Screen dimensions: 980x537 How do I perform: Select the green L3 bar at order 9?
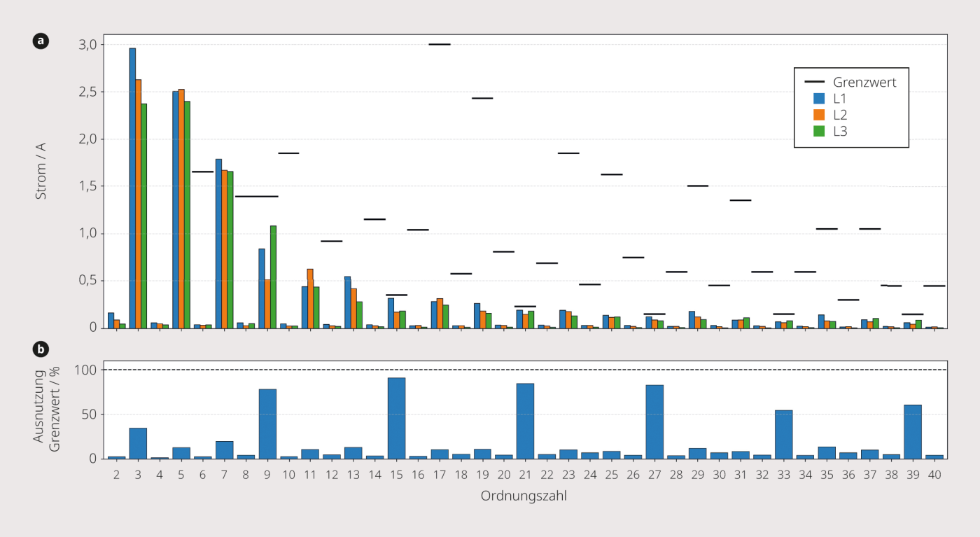pos(273,277)
